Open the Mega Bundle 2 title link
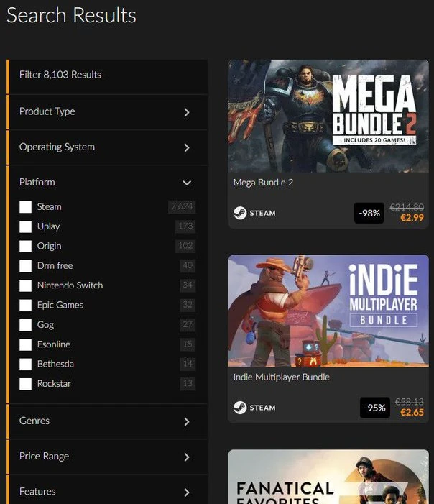 pos(263,183)
